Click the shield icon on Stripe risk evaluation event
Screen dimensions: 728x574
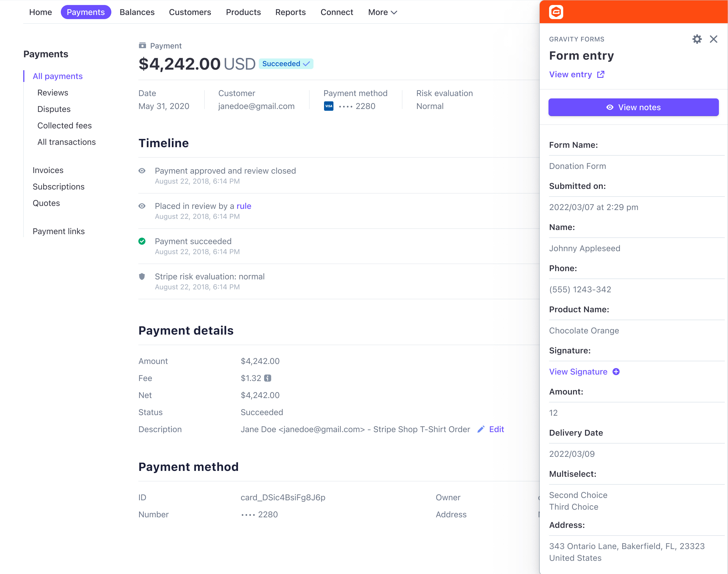142,276
